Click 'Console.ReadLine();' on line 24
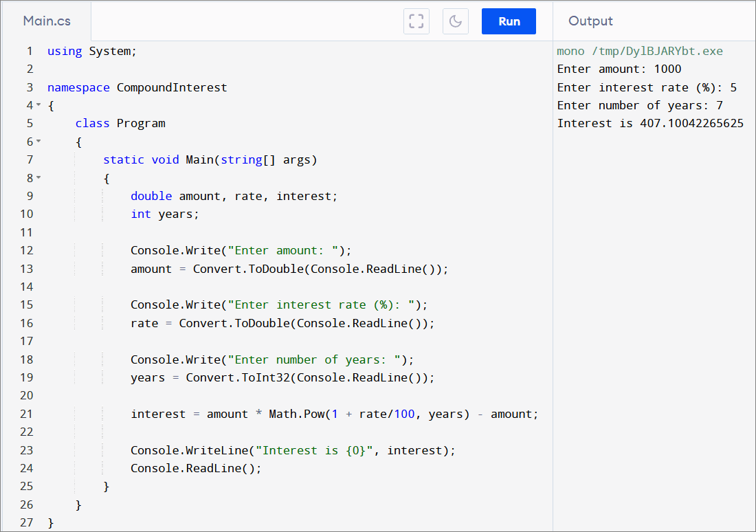Screen dimensions: 756x532 coord(197,468)
